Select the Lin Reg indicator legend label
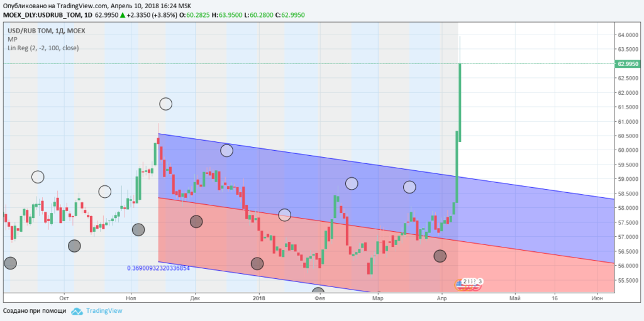This screenshot has width=644, height=321. 43,48
